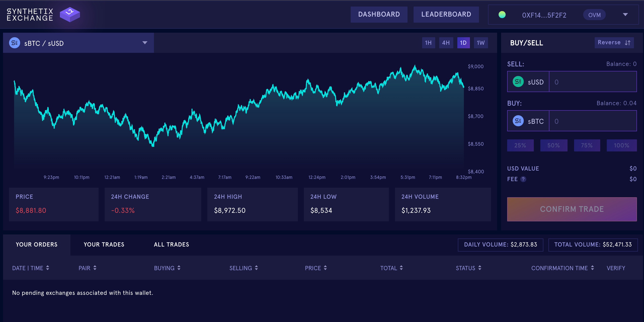The height and width of the screenshot is (322, 644).
Task: Go to the Leaderboard page
Action: pyautogui.click(x=446, y=15)
